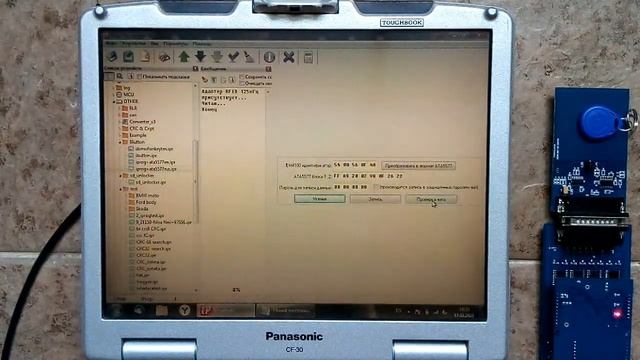
Task: Click the ATA5577 blocks 1,2 hex field
Action: click(368, 176)
